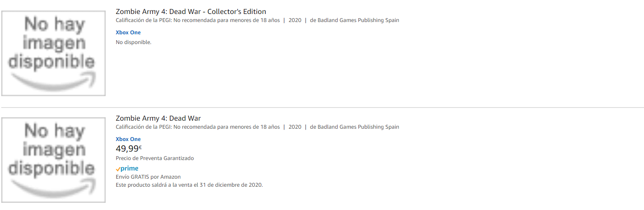Click the No disponible availability text
644x210 pixels.
133,42
